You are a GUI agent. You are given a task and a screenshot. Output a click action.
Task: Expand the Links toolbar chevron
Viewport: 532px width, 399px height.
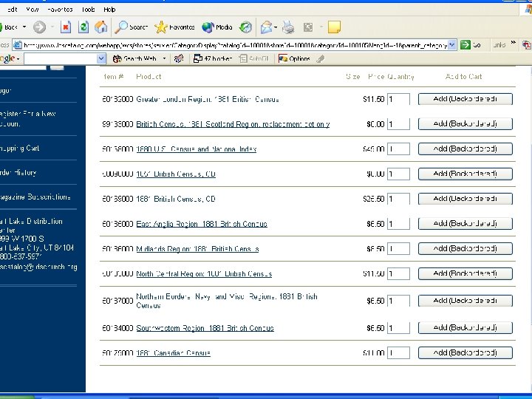click(x=513, y=43)
